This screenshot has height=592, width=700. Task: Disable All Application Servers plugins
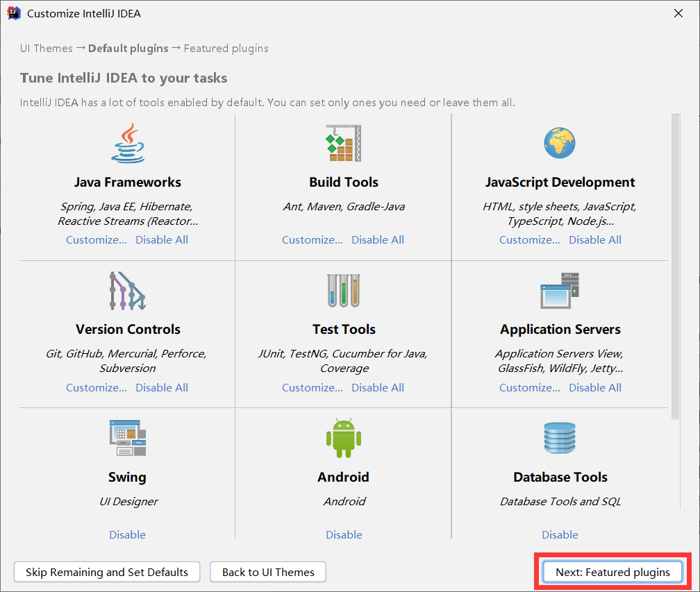[595, 388]
